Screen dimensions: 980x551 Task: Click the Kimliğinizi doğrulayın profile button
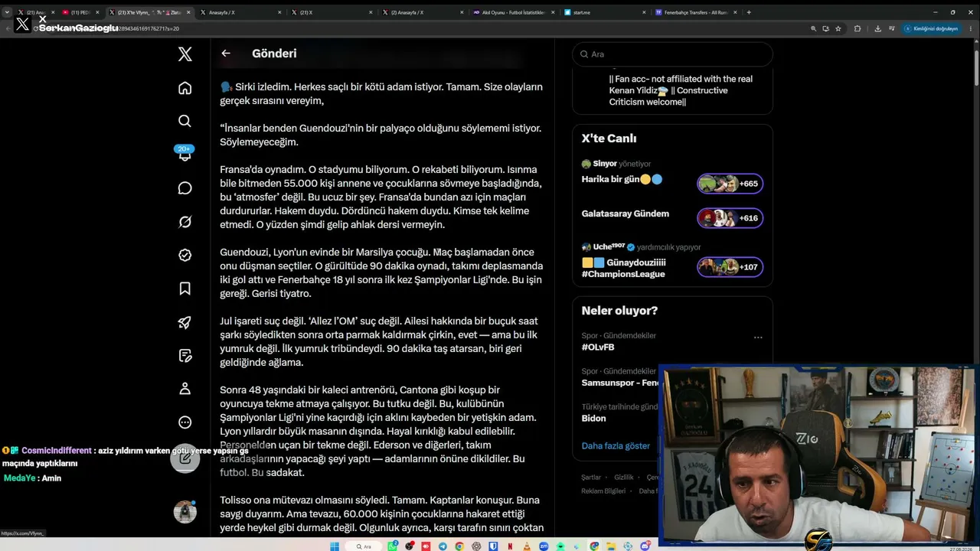pyautogui.click(x=931, y=28)
